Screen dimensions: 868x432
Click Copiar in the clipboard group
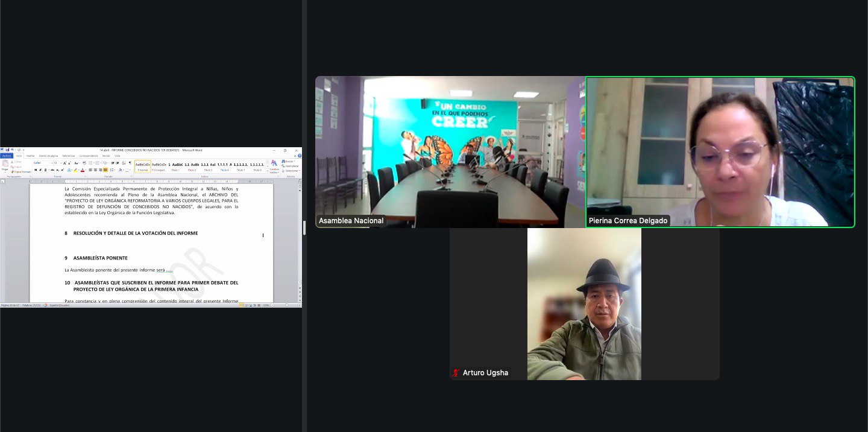click(x=16, y=167)
